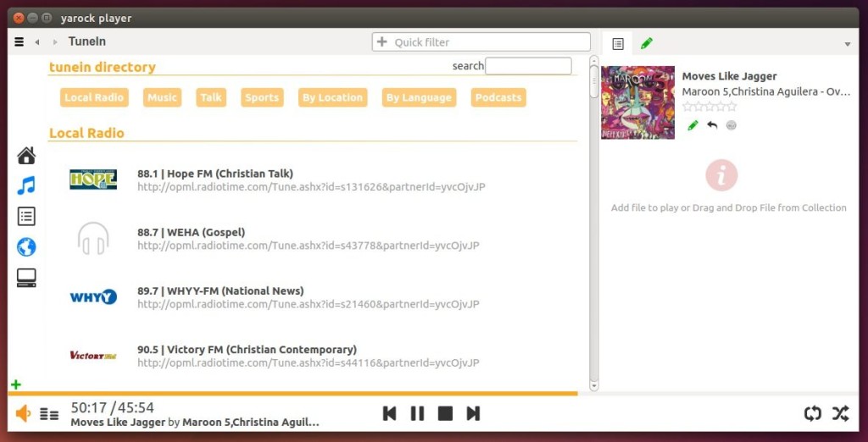Open the Home view in sidebar

[26, 156]
